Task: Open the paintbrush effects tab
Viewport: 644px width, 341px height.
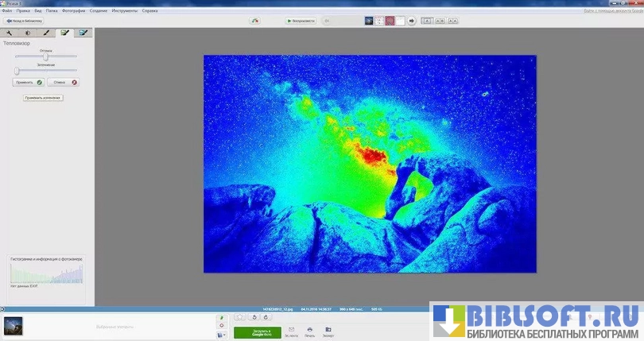Action: [46, 33]
